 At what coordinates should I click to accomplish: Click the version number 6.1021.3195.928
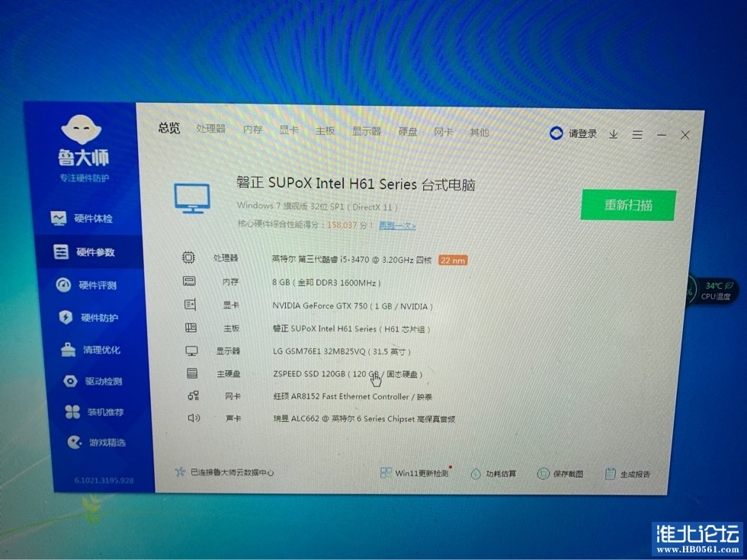click(x=104, y=481)
